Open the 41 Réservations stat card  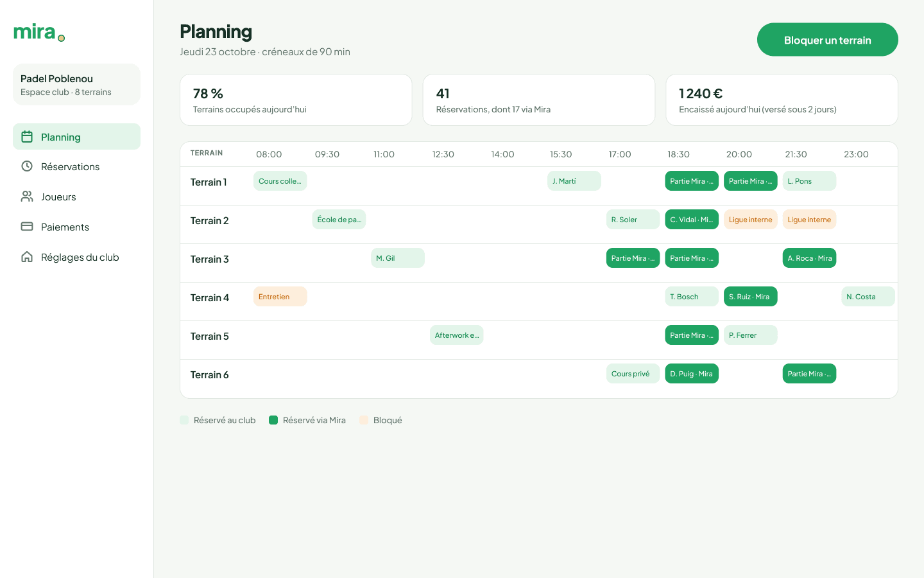539,100
